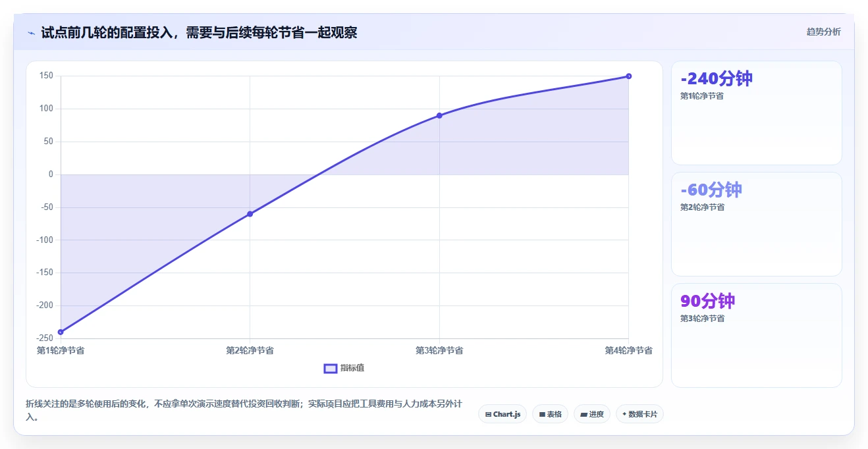Click the y-axis value 0
Screen dimensions: 868x449
click(51, 174)
